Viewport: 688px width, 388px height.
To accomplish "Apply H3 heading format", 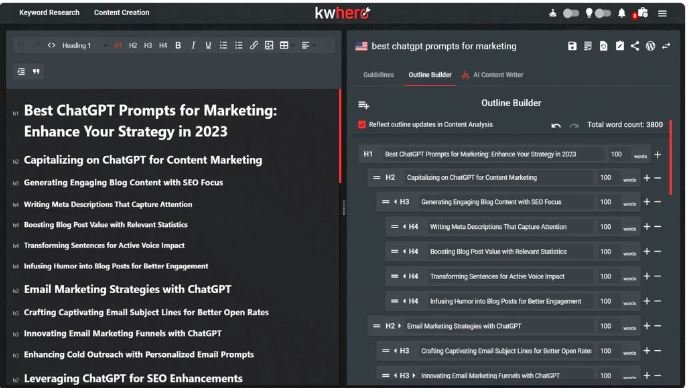I will click(148, 45).
